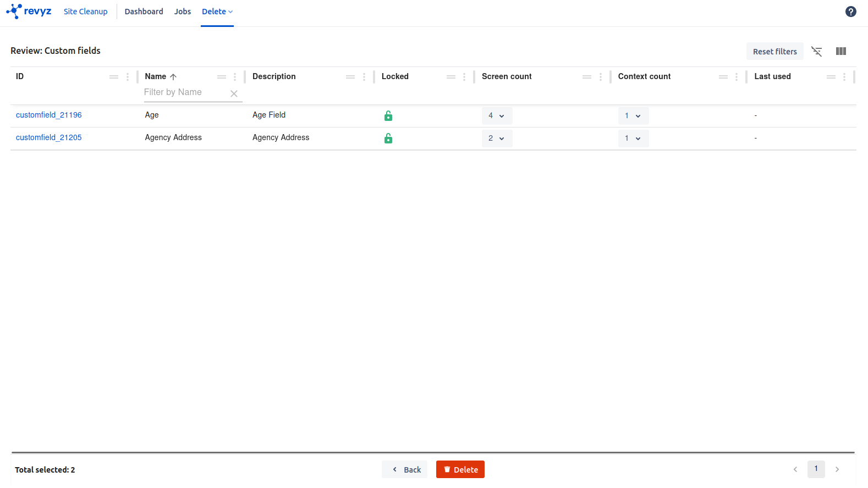Open customfield_21196 link
868x488 pixels.
point(49,115)
